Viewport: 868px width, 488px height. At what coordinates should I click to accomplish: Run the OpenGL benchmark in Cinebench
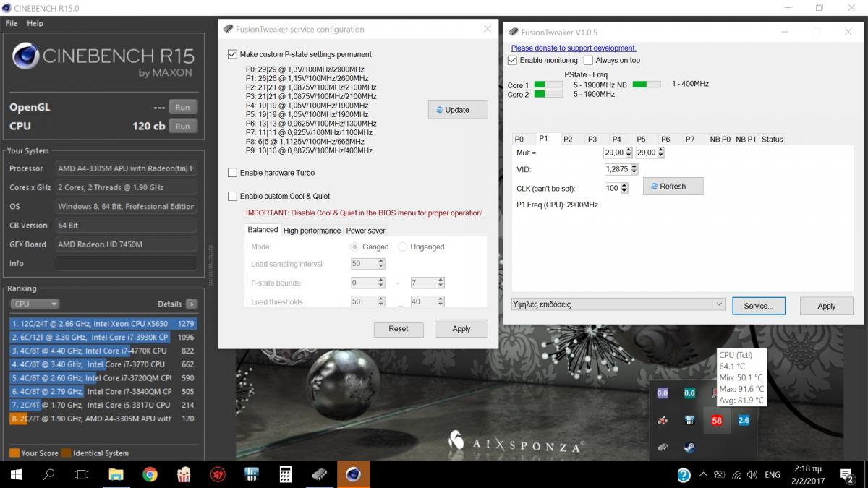[183, 107]
